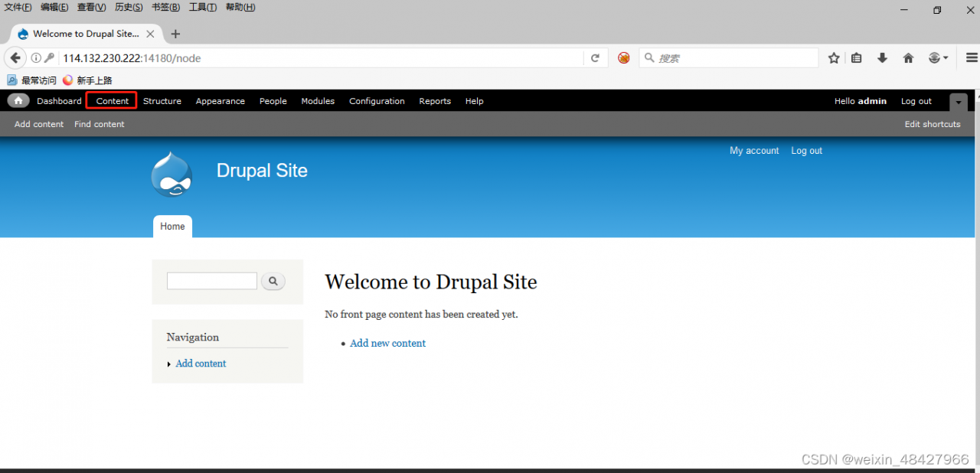This screenshot has width=980, height=473.
Task: Open the 书签(B) menu
Action: (x=165, y=7)
